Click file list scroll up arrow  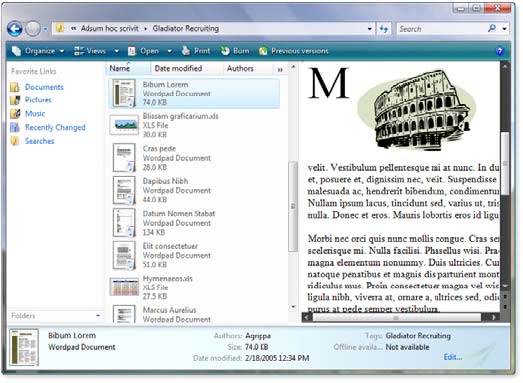pos(293,67)
